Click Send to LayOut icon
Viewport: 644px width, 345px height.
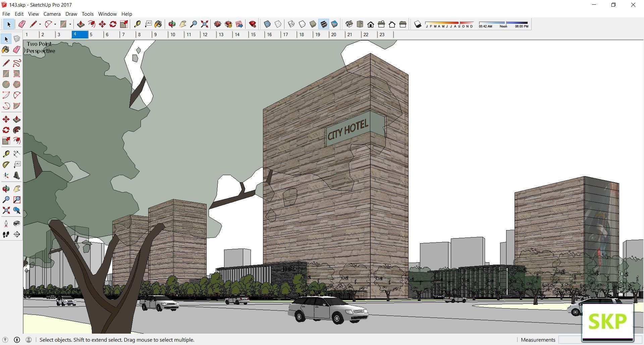(239, 24)
